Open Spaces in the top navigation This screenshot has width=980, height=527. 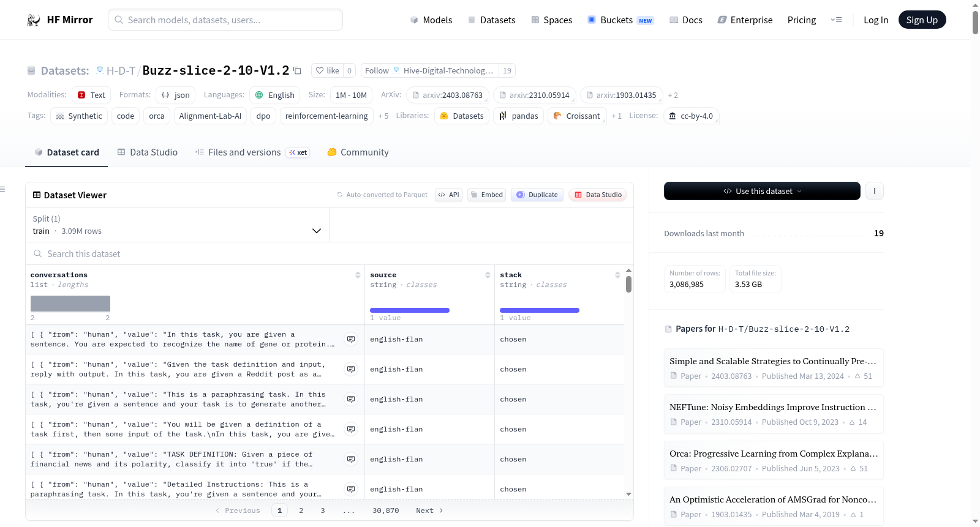coord(552,20)
